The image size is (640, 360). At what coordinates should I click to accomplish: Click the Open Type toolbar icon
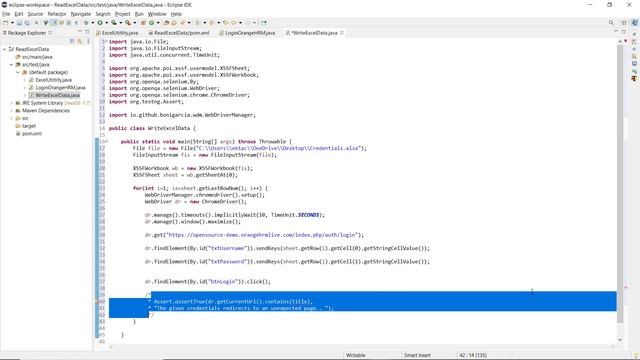[166, 23]
